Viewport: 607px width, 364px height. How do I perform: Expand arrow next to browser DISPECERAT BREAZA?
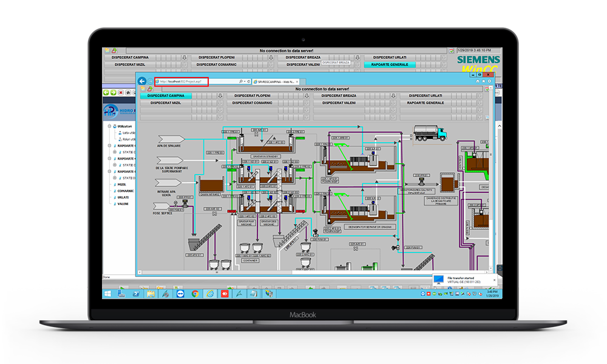[x=393, y=95]
